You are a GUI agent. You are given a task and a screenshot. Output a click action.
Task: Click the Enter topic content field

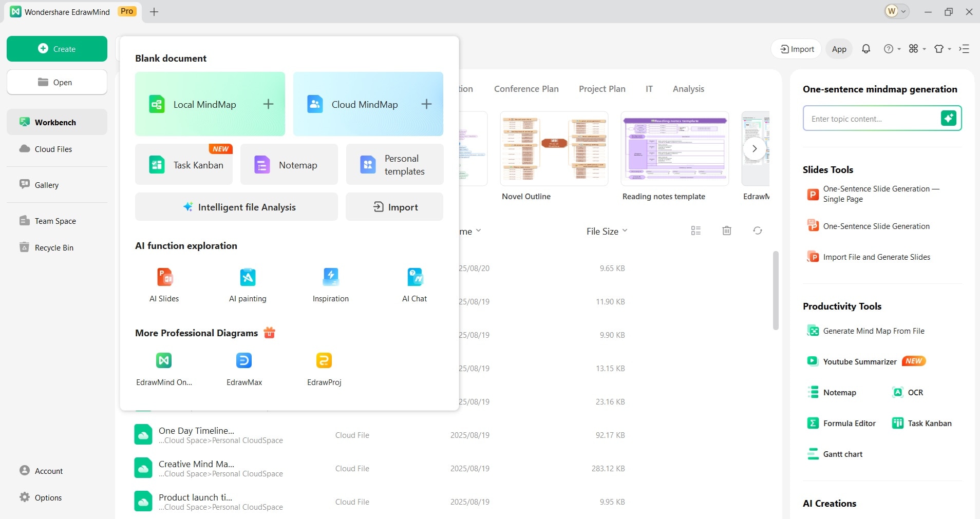[x=872, y=119]
